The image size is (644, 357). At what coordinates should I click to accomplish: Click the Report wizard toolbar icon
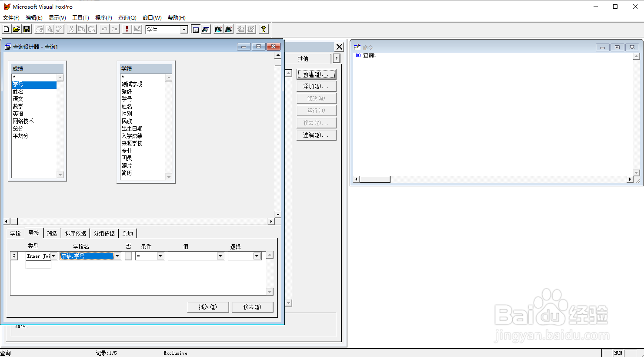228,29
